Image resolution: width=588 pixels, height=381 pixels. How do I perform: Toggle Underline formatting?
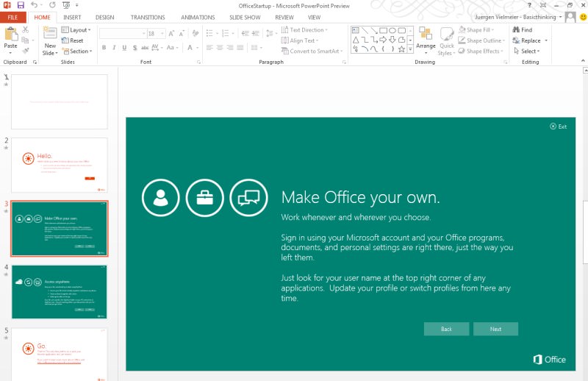coord(124,48)
